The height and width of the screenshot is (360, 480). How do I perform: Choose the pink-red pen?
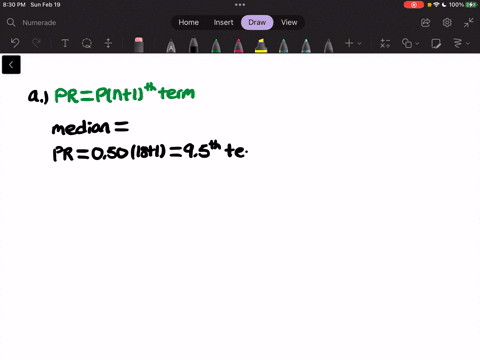238,45
